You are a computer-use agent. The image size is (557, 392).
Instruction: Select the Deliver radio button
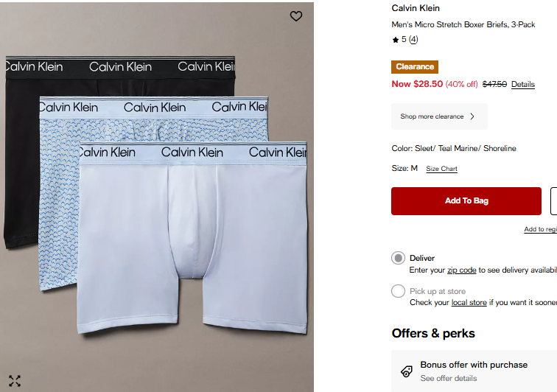pyautogui.click(x=398, y=258)
